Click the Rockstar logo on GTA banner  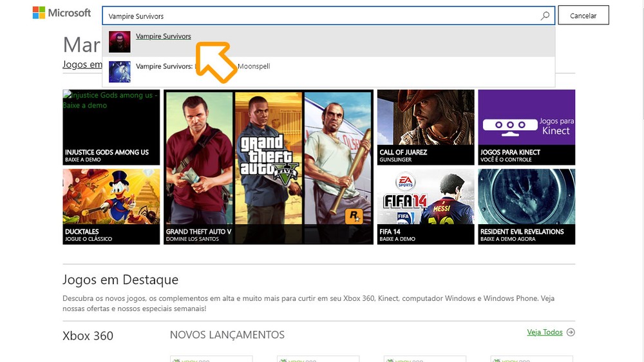pos(354,216)
